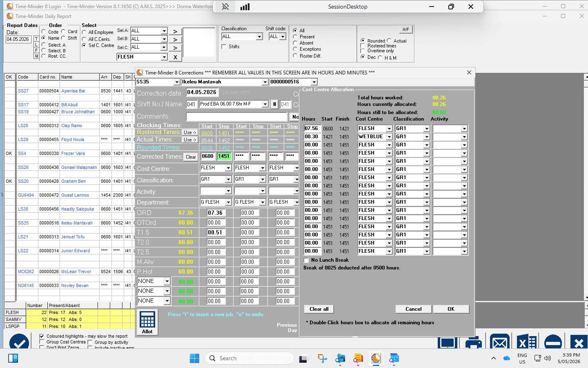Select the Exceptions radio button
This screenshot has height=368, width=588.
295,49
